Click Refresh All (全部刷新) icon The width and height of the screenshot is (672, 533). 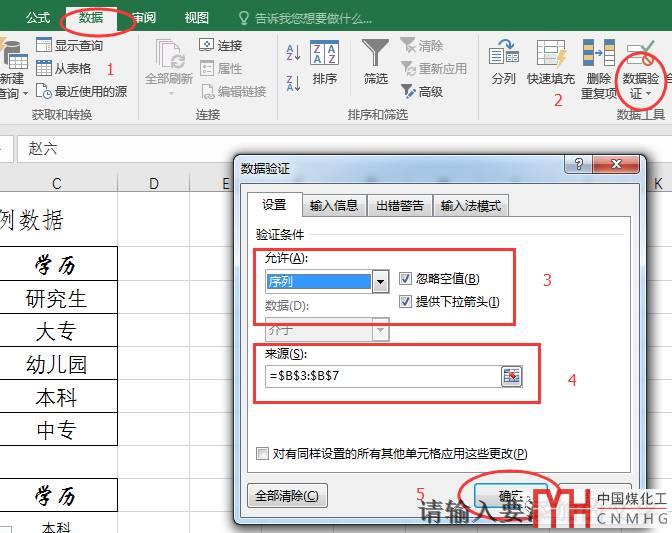point(170,54)
